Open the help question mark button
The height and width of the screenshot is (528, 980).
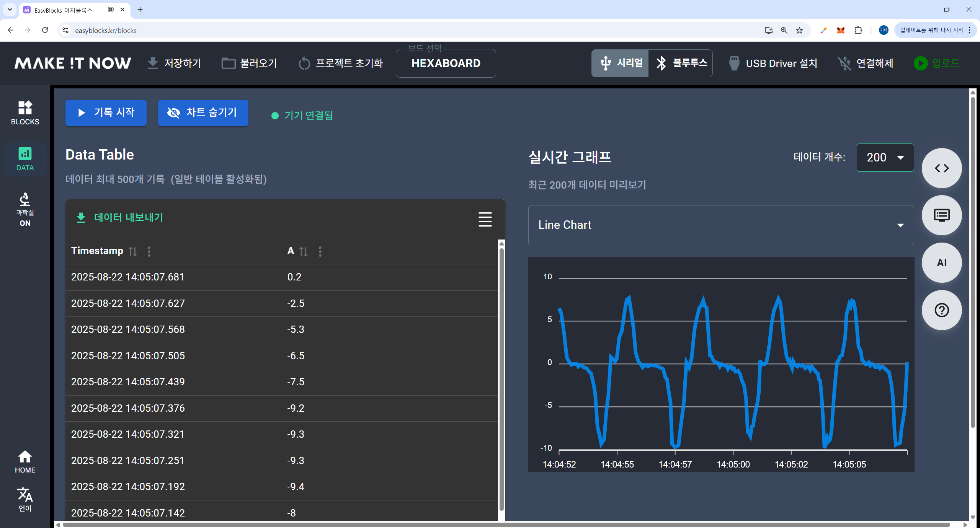click(941, 310)
